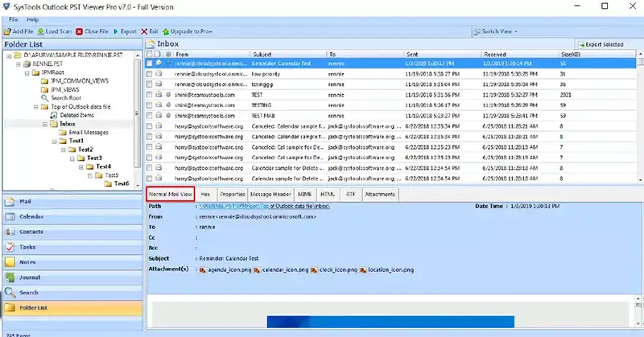Click the agenda_icon.png attachment icon
Viewport: 644px width, 337px height.
[203, 269]
